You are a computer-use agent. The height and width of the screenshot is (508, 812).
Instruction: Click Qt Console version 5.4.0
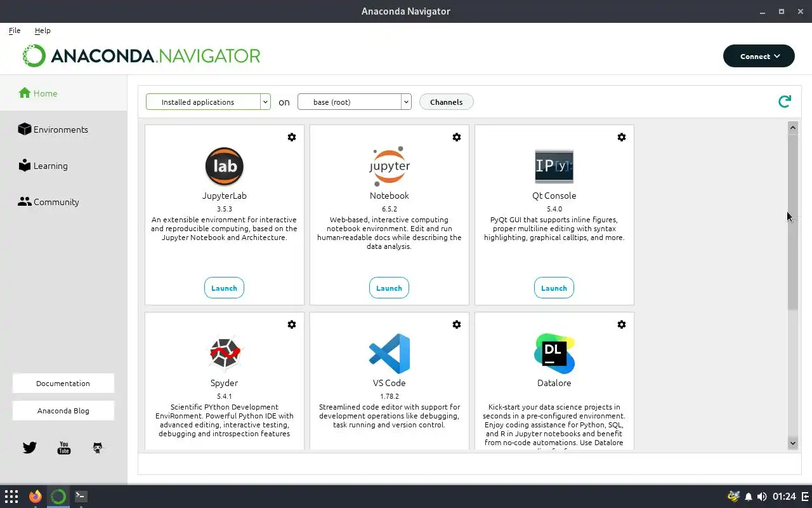554,209
